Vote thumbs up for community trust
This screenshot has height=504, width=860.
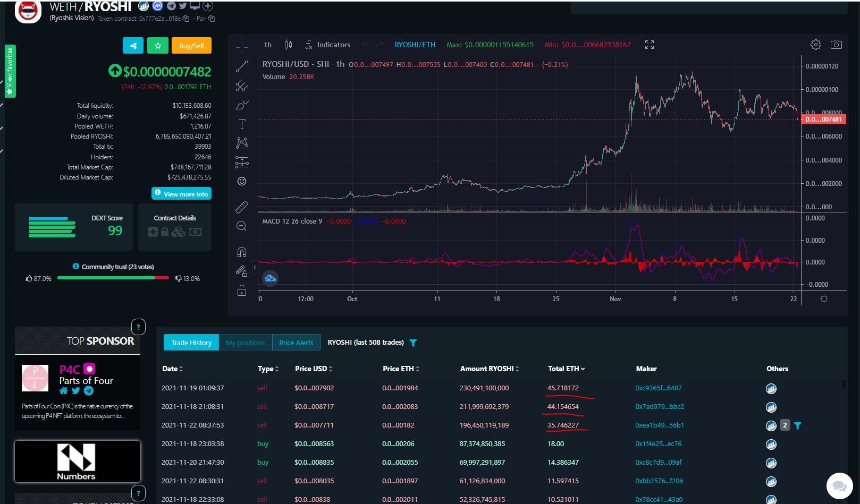(29, 278)
